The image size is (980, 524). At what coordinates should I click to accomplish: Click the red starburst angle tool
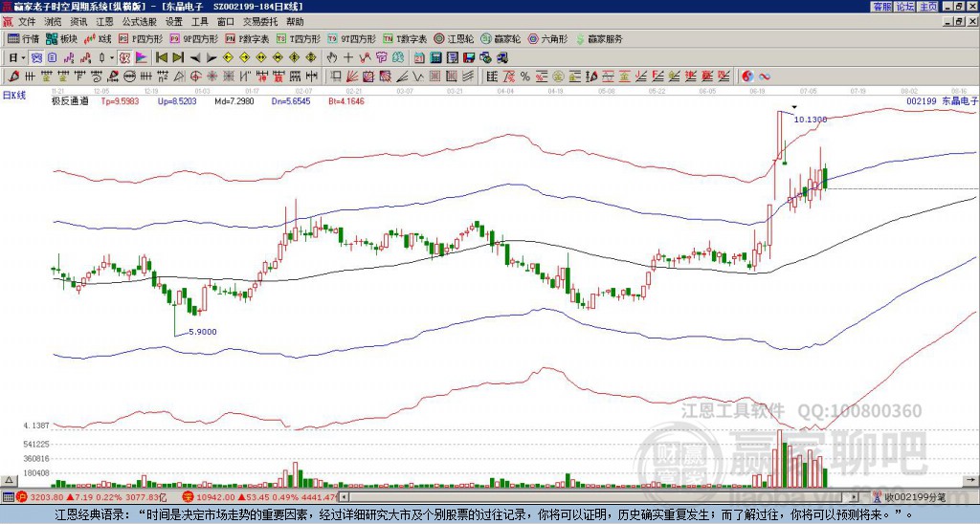tap(212, 76)
